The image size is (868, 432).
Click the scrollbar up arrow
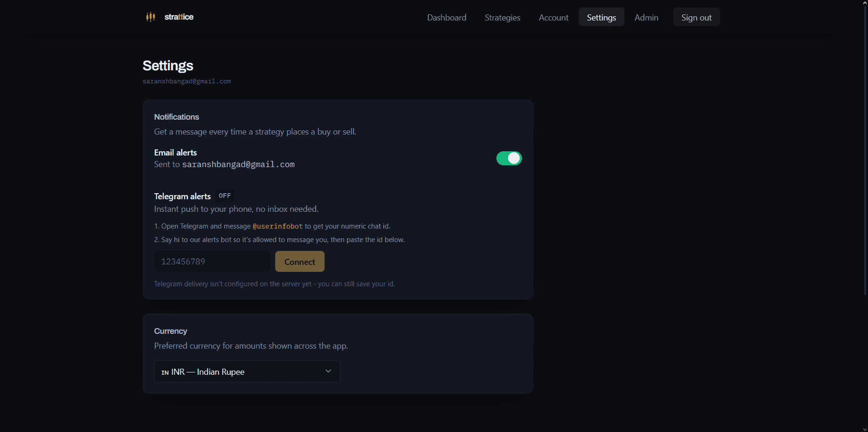(x=865, y=3)
